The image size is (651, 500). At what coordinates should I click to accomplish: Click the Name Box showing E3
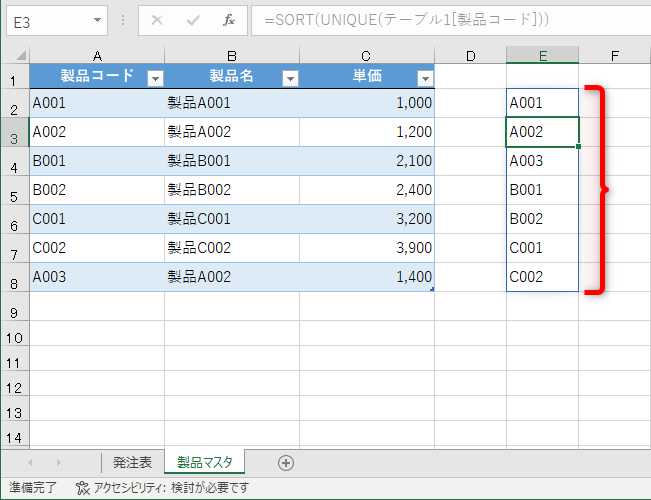coord(57,20)
